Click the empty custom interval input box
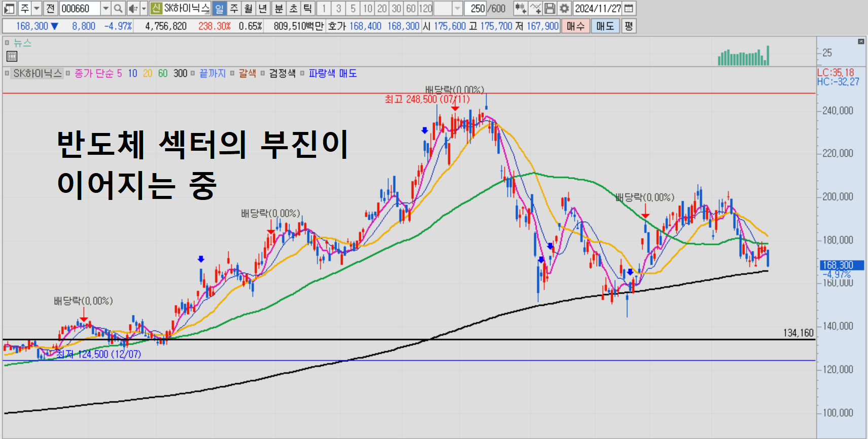 443,8
